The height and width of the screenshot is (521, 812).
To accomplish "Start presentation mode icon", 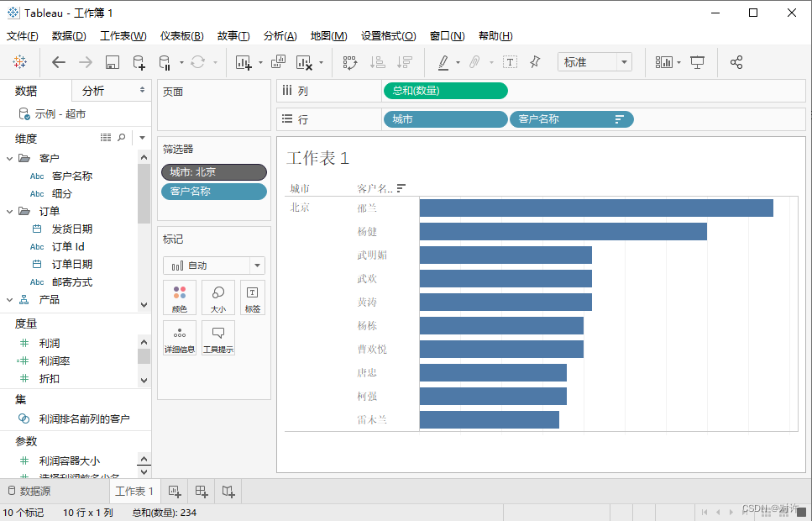I will tap(698, 62).
